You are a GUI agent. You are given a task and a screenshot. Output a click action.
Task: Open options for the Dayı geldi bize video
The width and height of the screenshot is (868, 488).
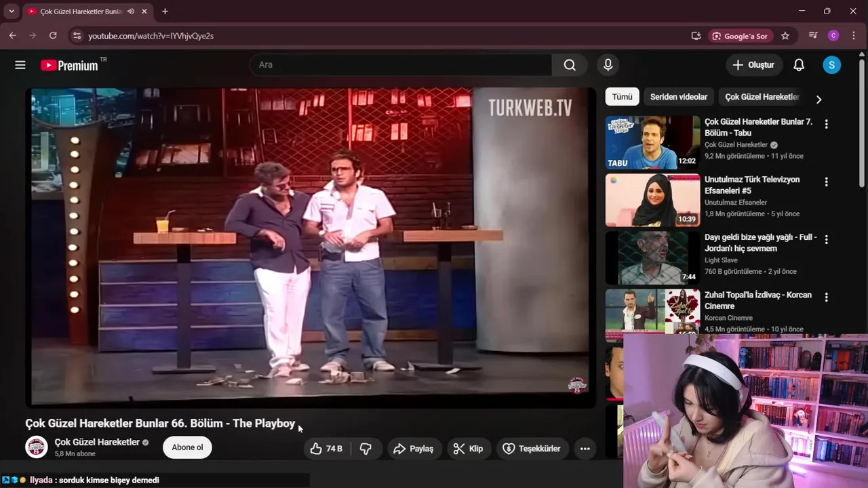coord(826,239)
